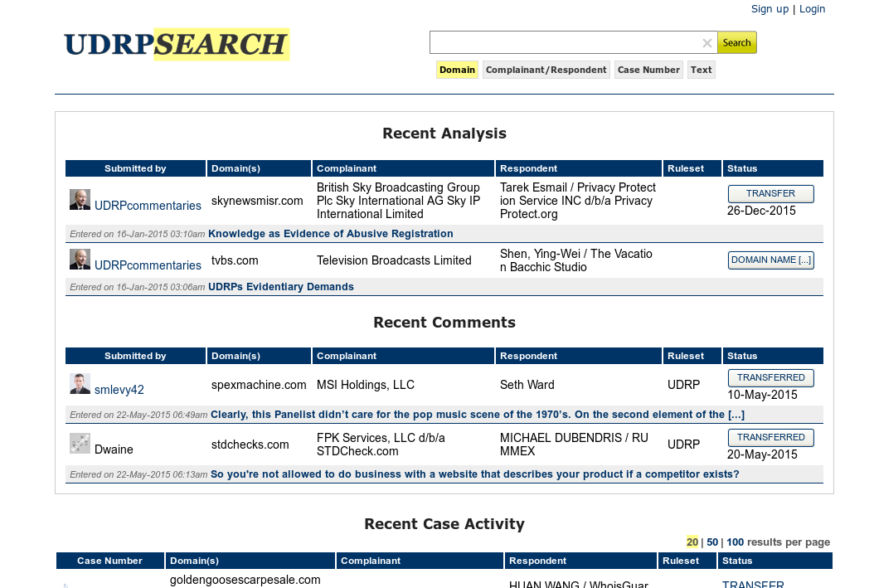Click the 'British Sky Broadcasting Group' complainant cell
The width and height of the screenshot is (874, 588).
tap(399, 201)
